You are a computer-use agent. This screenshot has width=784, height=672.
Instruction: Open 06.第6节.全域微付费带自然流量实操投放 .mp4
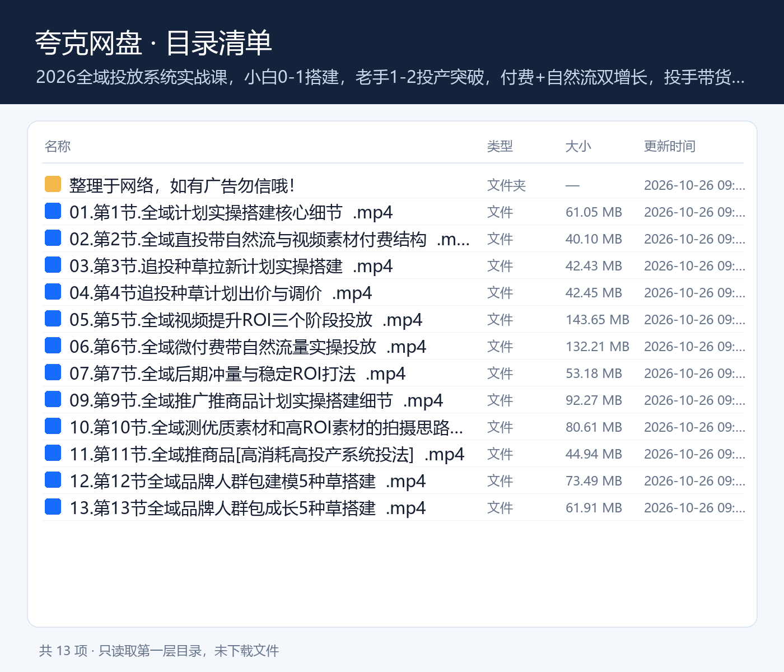coord(248,347)
